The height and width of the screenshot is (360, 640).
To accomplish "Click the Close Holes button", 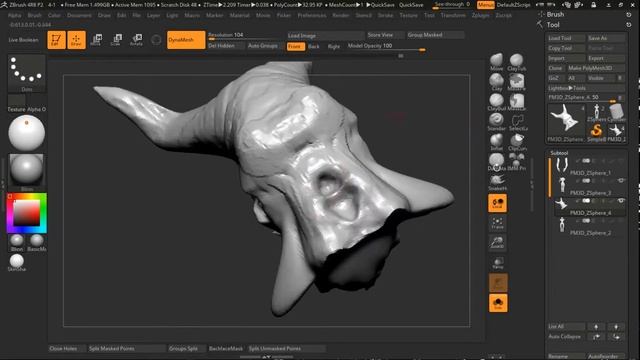I will 67,349.
